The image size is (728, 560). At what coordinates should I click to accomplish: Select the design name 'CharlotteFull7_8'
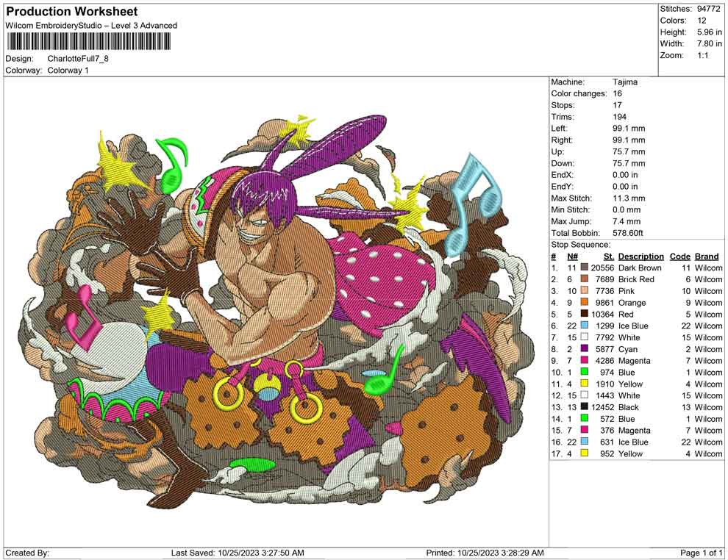(x=78, y=59)
